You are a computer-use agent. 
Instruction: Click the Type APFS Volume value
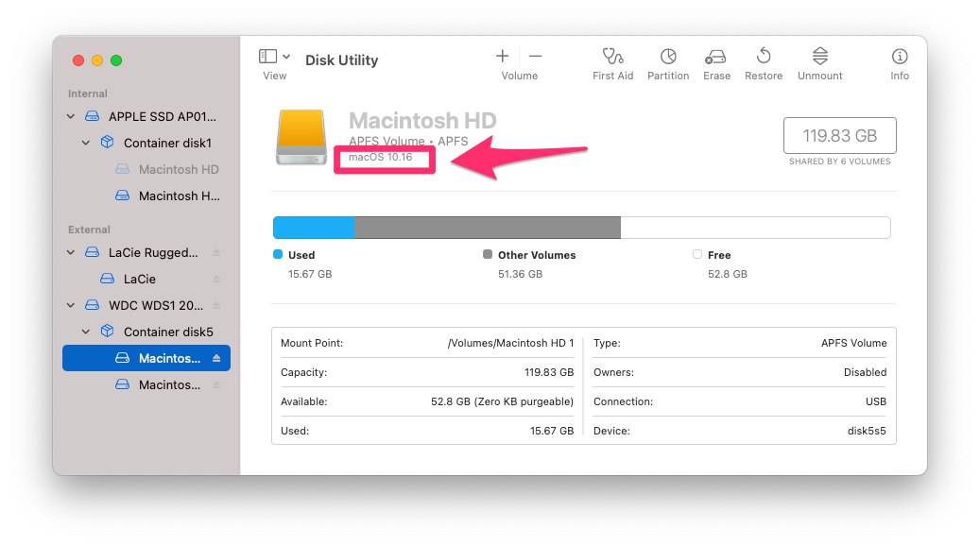tap(853, 343)
